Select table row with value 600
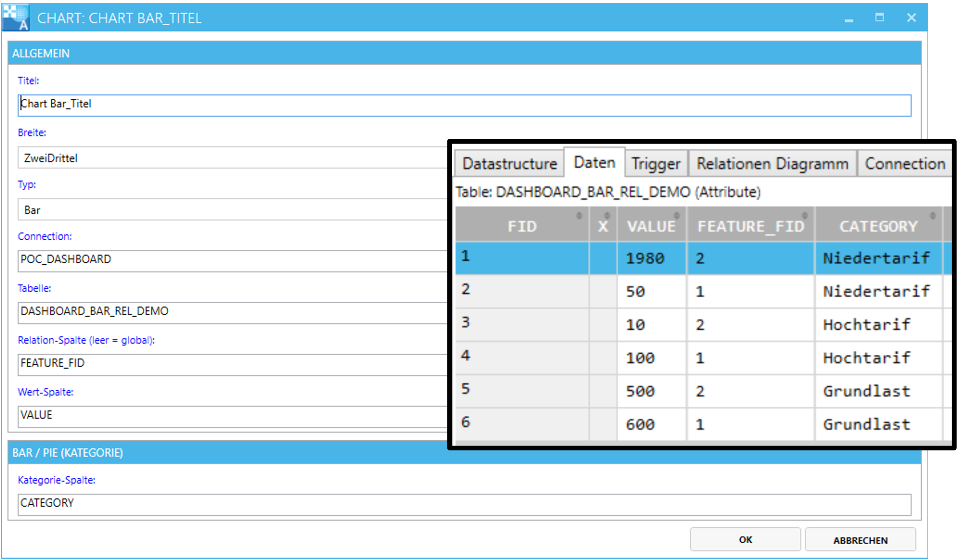 click(x=703, y=424)
